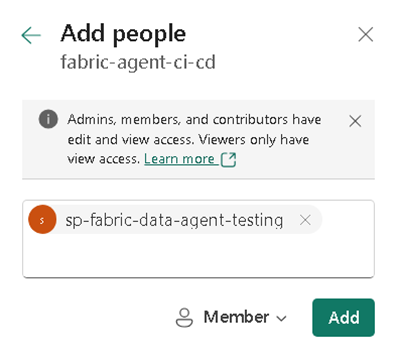Focus the empty area below the name chip

click(x=198, y=255)
